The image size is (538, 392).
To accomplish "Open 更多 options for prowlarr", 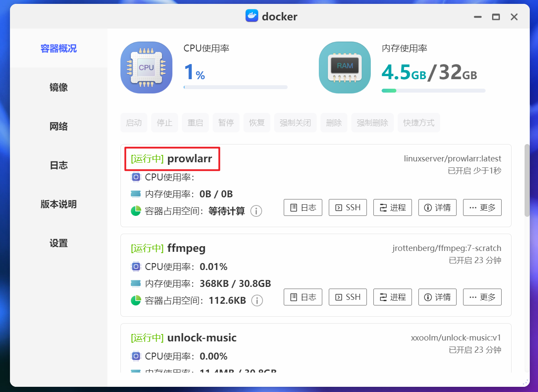I will point(483,208).
